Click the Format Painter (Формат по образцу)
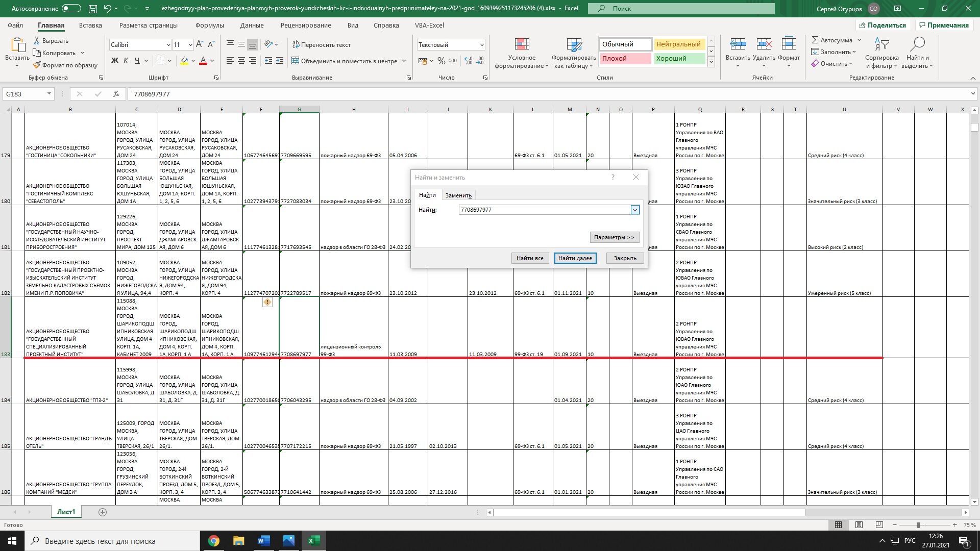 (x=65, y=65)
